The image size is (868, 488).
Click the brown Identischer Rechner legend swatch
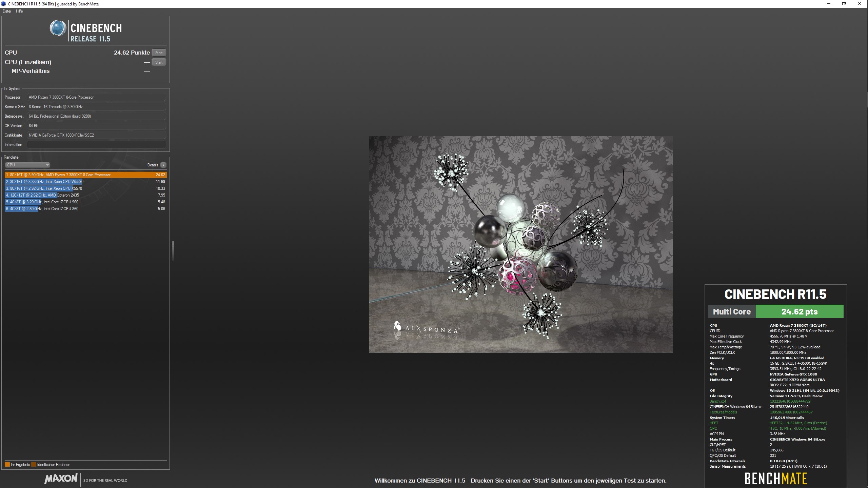click(x=34, y=465)
